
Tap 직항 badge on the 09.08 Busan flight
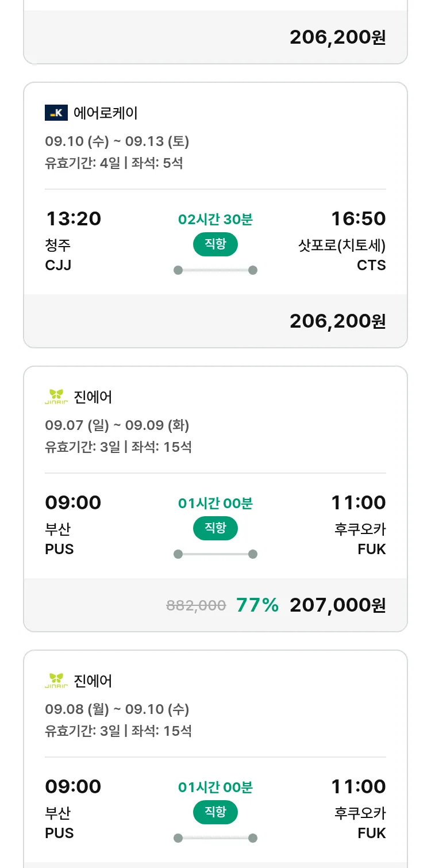[x=215, y=812]
